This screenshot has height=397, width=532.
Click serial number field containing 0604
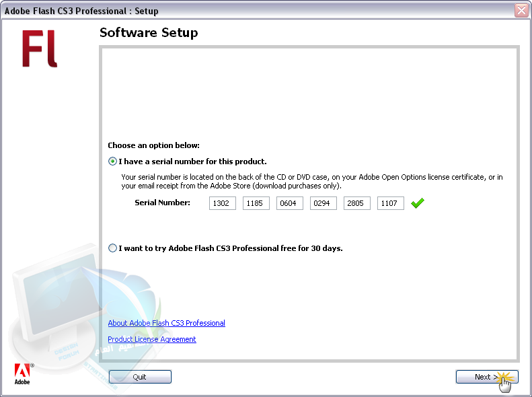(289, 203)
